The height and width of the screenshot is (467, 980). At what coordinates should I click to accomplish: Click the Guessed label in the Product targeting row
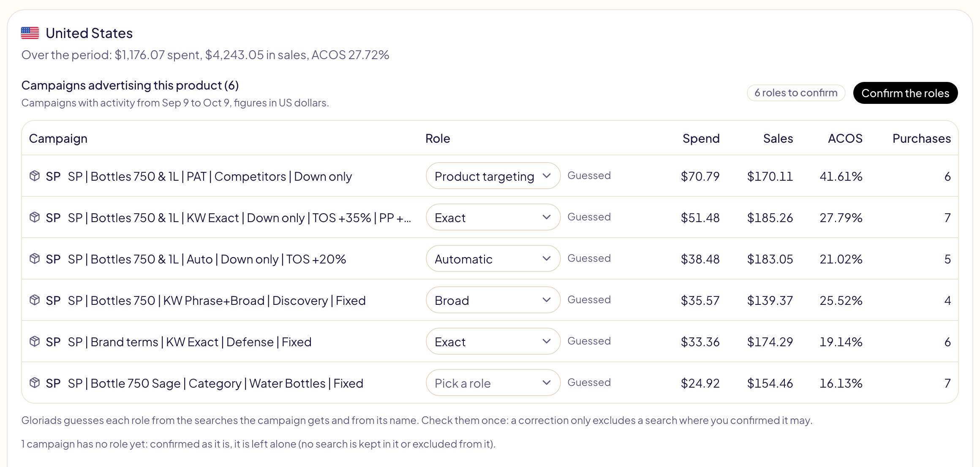click(x=589, y=176)
